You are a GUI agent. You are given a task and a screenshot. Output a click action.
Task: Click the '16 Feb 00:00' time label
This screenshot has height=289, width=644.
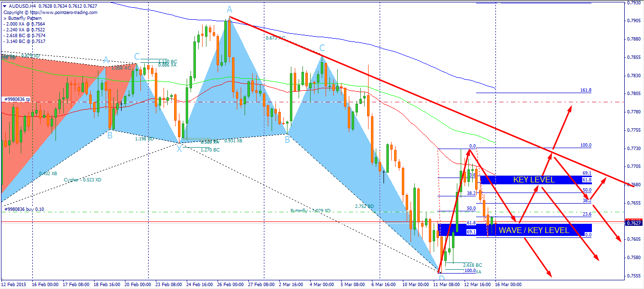point(45,285)
